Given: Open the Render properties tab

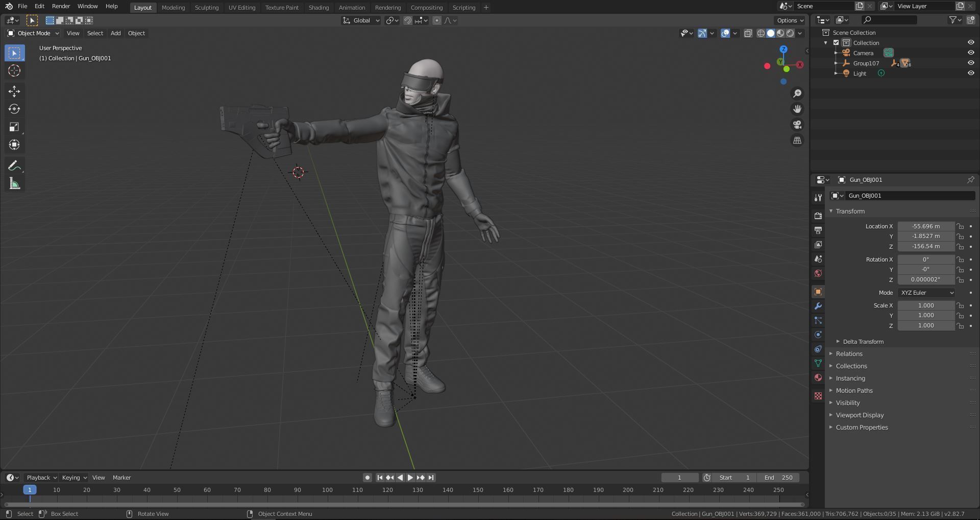Looking at the screenshot, I should [818, 216].
